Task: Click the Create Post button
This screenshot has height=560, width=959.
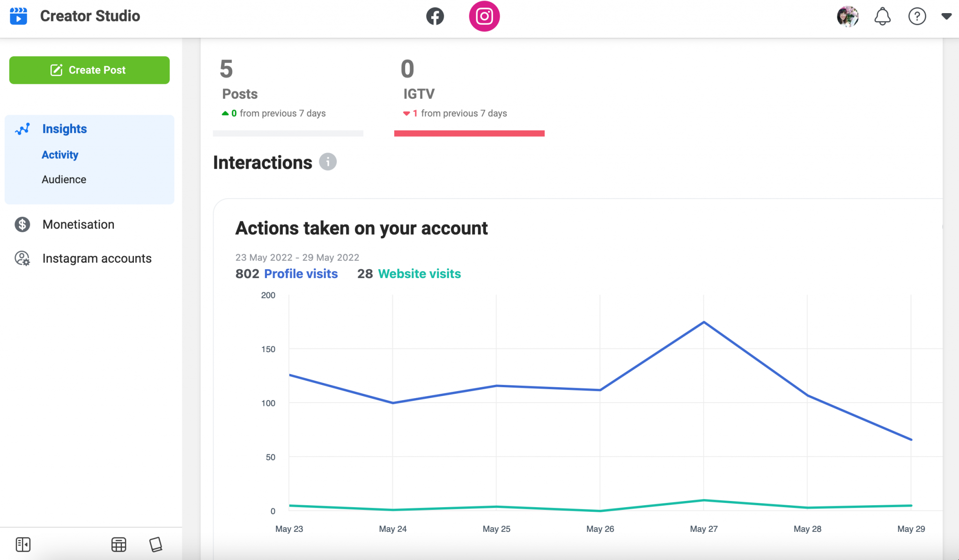Action: tap(89, 70)
